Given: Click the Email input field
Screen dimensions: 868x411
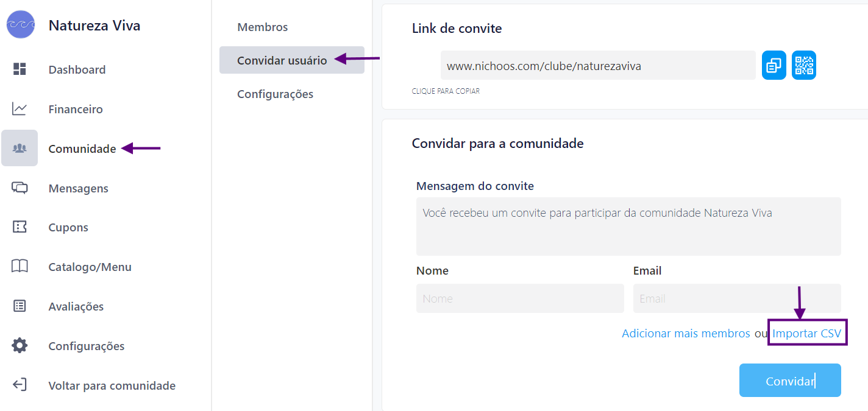Looking at the screenshot, I should 737,298.
